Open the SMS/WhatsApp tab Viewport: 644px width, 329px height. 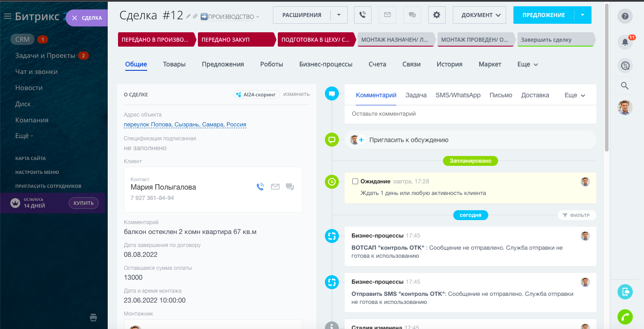pyautogui.click(x=458, y=95)
